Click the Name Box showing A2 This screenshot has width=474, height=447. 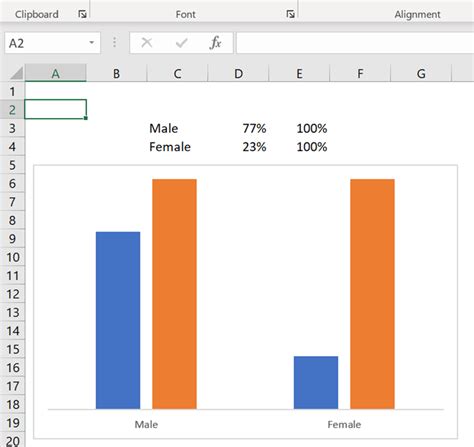pyautogui.click(x=52, y=43)
